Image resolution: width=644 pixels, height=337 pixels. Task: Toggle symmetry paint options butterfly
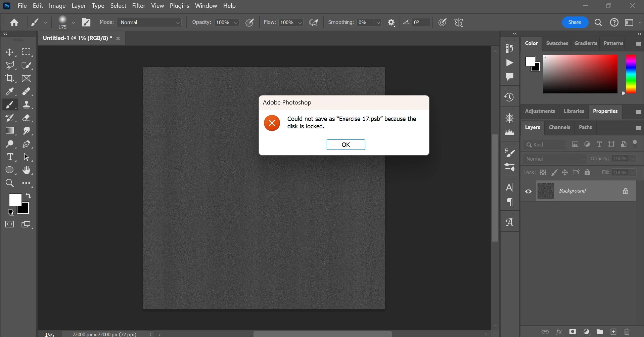[x=459, y=23]
